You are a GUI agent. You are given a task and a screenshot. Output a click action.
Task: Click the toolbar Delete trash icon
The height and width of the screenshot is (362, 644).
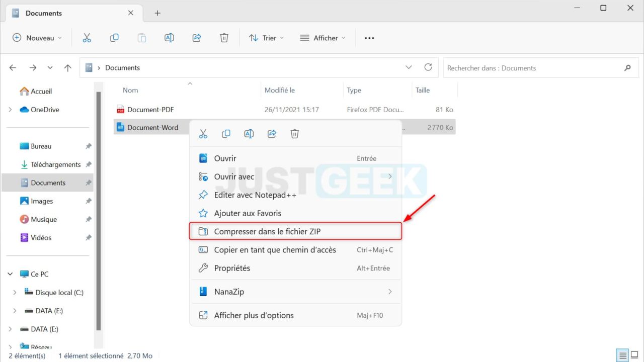click(224, 38)
